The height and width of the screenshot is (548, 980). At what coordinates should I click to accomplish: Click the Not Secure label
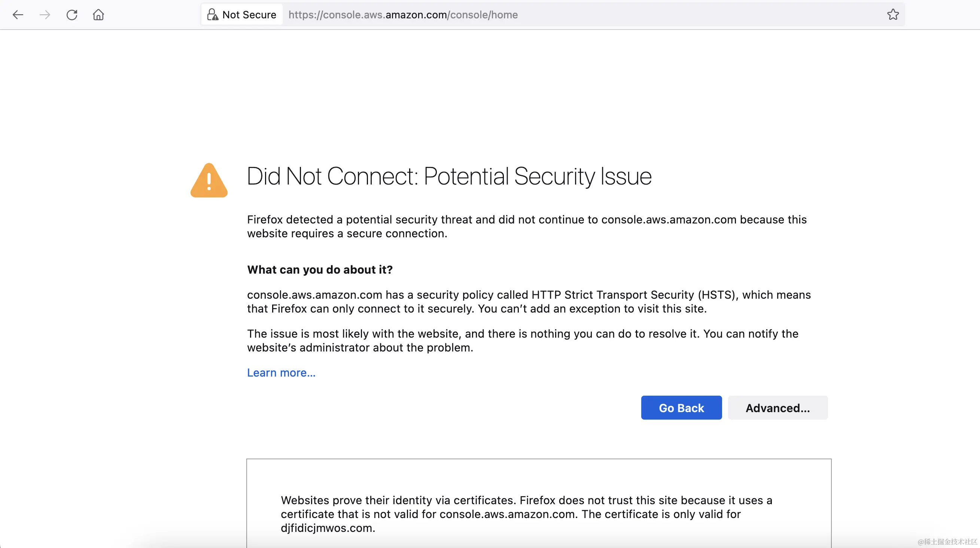(x=249, y=15)
